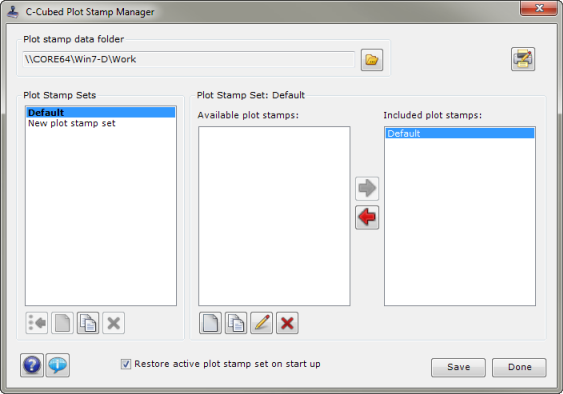Click the Save button
The height and width of the screenshot is (394, 563).
pos(458,367)
